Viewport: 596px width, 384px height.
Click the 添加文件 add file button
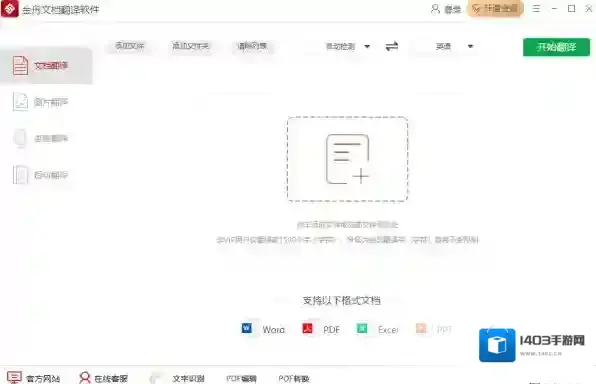(x=130, y=46)
